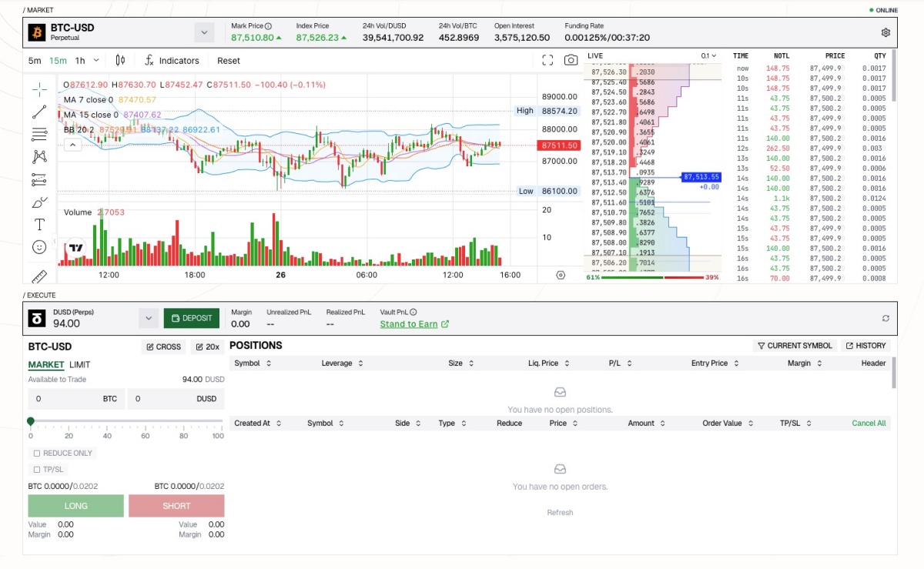Viewport: 924px width, 569px height.
Task: Switch to the LIMIT order tab
Action: (x=80, y=365)
